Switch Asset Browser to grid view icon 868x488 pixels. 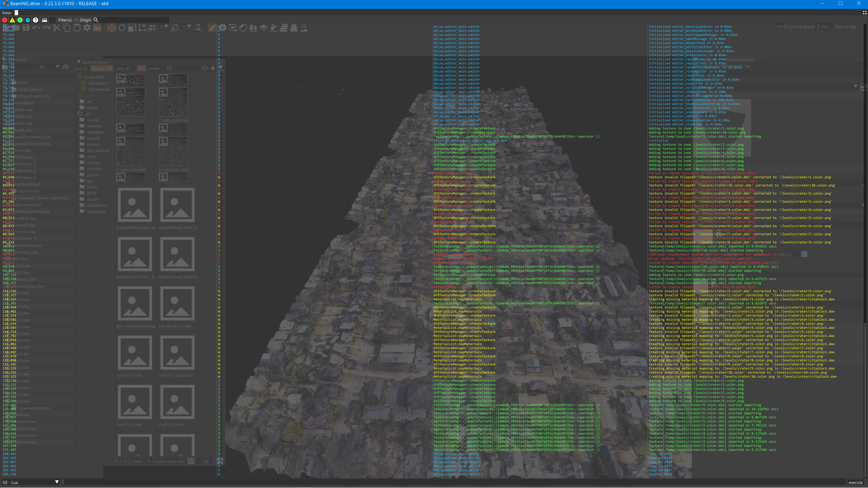[x=191, y=461]
